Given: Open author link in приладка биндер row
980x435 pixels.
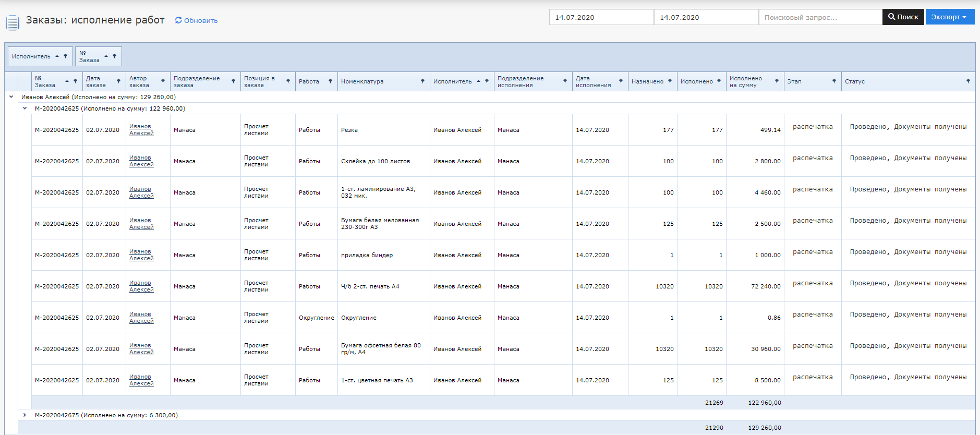Looking at the screenshot, I should click(x=141, y=255).
